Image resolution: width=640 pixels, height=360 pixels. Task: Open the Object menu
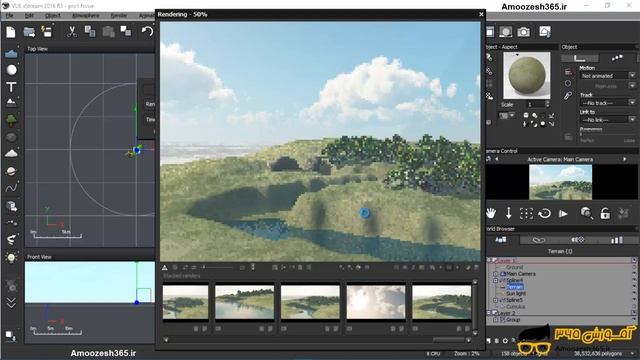(x=52, y=15)
